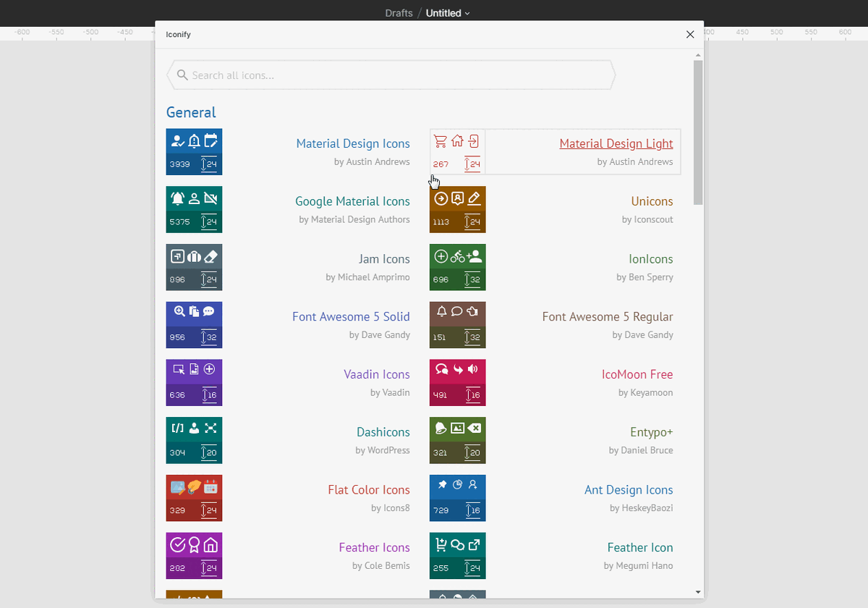Open the IcoMoon Free tile
This screenshot has width=868, height=608.
(x=457, y=383)
